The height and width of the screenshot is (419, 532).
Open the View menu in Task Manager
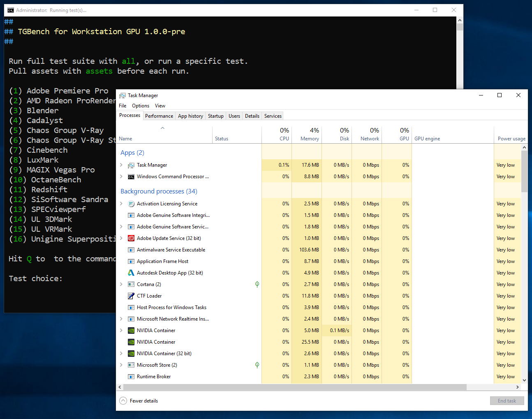160,106
